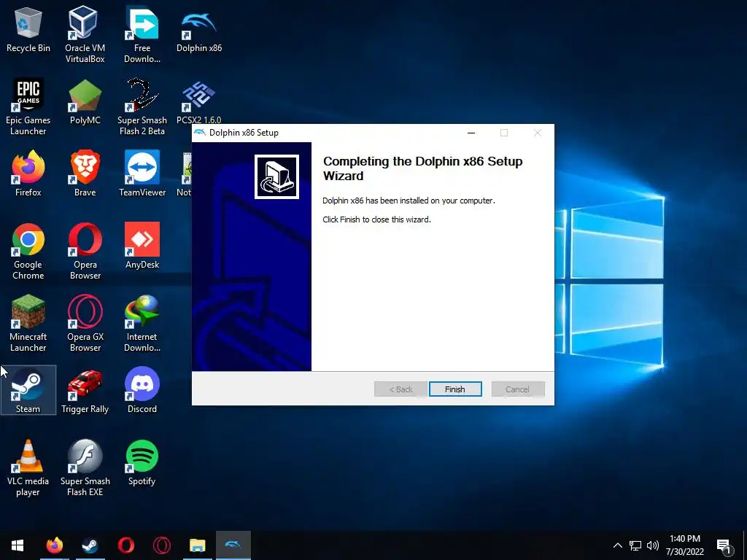Select the Spotify desktop shortcut
Image resolution: width=747 pixels, height=560 pixels.
142,463
